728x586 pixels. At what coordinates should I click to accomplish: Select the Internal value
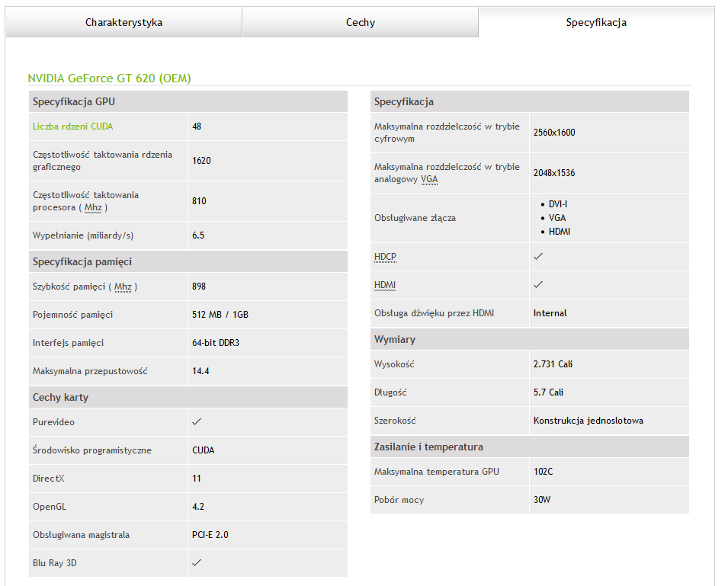(550, 313)
